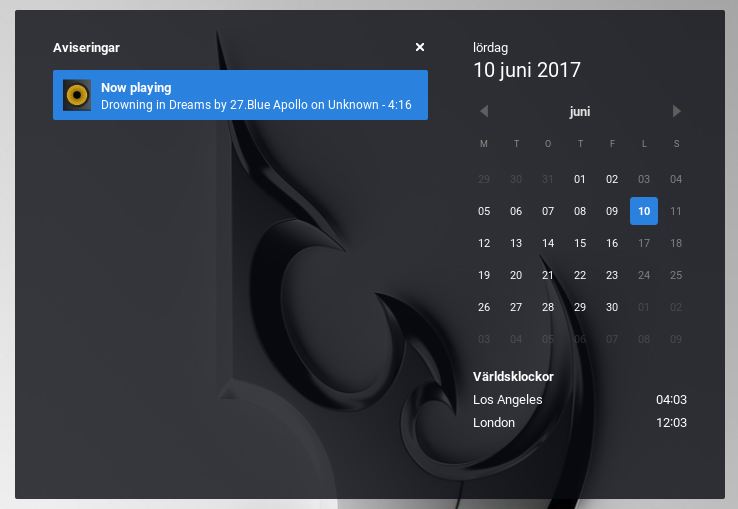Click the '10 juni 2017' date heading
This screenshot has width=738, height=509.
pos(527,70)
